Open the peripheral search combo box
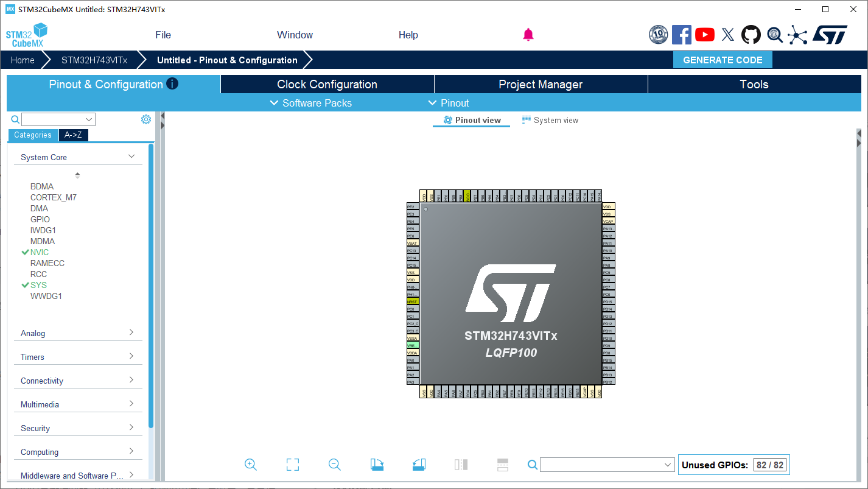The image size is (868, 489). (x=58, y=119)
